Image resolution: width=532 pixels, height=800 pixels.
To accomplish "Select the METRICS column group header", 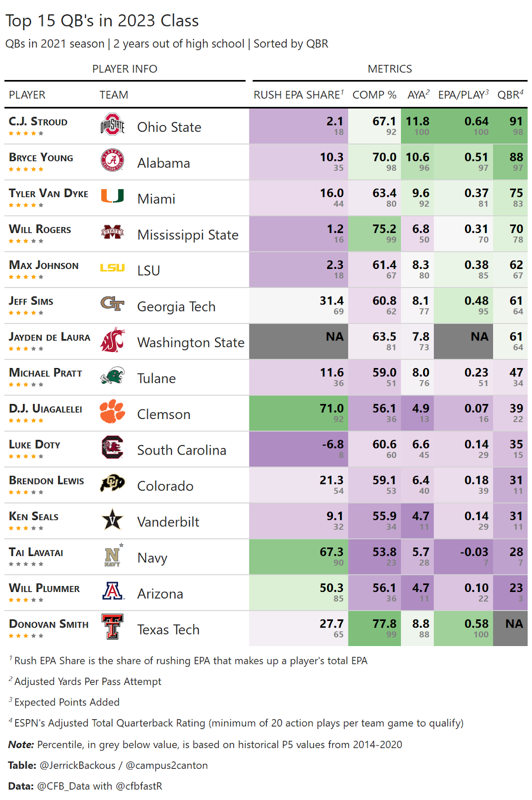I will [x=390, y=69].
